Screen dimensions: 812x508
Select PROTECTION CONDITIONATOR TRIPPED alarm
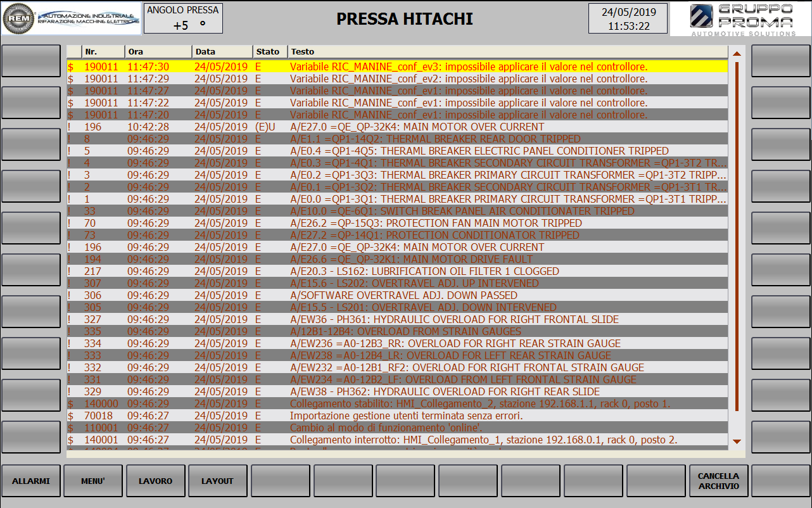(397, 236)
